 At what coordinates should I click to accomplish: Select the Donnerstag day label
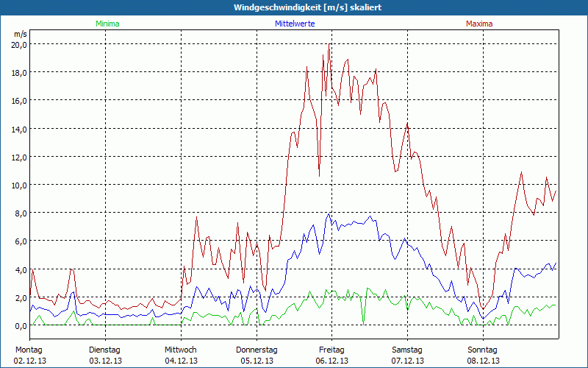coord(257,350)
